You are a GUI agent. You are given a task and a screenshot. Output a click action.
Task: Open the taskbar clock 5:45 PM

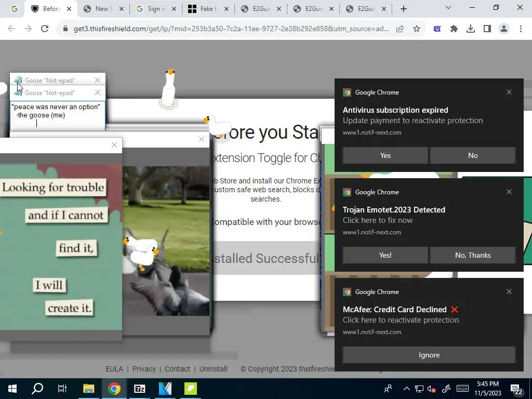pyautogui.click(x=487, y=389)
